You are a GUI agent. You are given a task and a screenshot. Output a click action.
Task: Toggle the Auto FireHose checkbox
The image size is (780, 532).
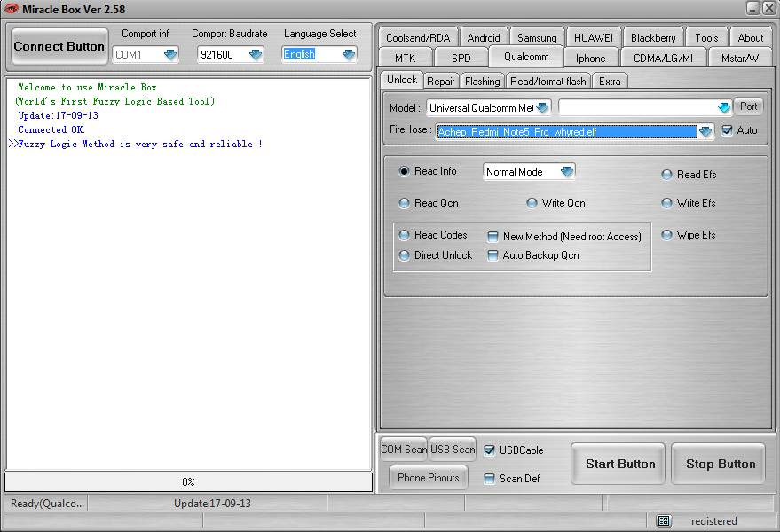[728, 130]
